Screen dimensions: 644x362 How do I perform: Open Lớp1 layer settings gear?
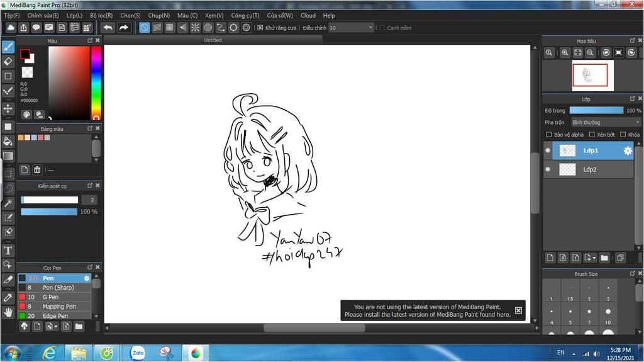click(628, 150)
